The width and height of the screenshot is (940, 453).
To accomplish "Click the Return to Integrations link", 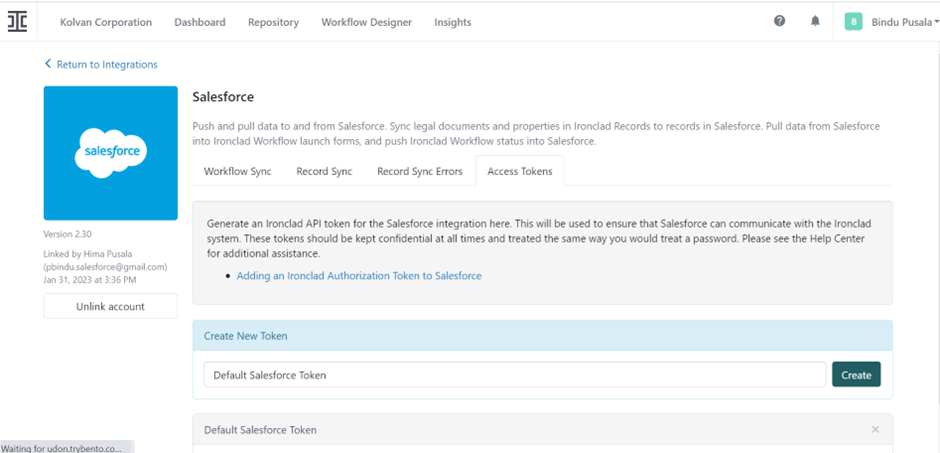I will [x=101, y=64].
